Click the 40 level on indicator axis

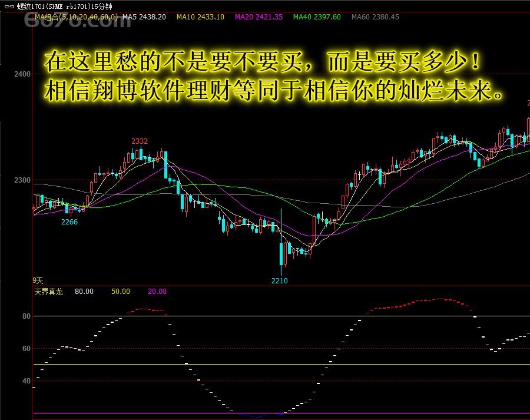tap(26, 381)
